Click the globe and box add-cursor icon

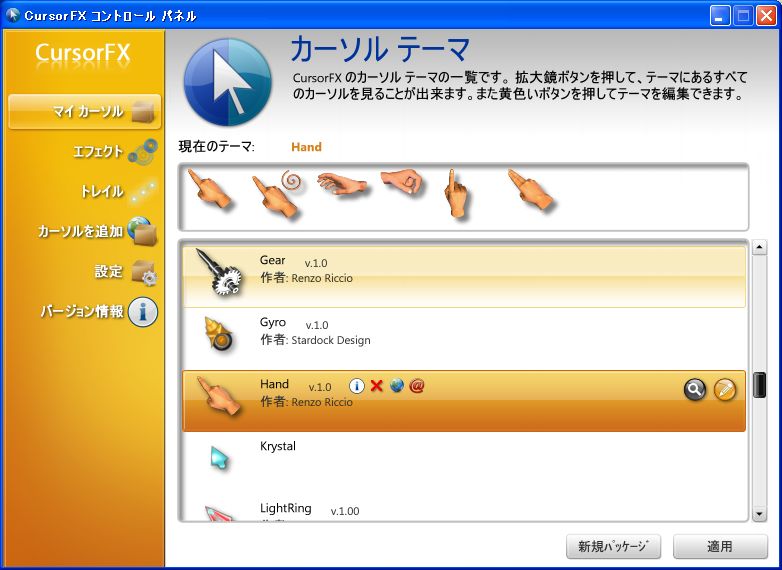pos(143,231)
